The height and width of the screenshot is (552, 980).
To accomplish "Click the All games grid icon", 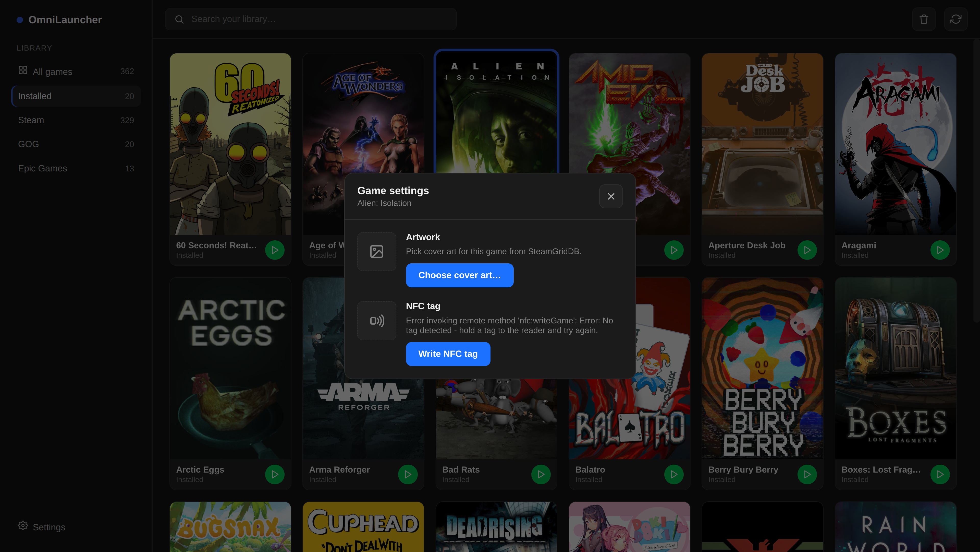I will coord(23,70).
